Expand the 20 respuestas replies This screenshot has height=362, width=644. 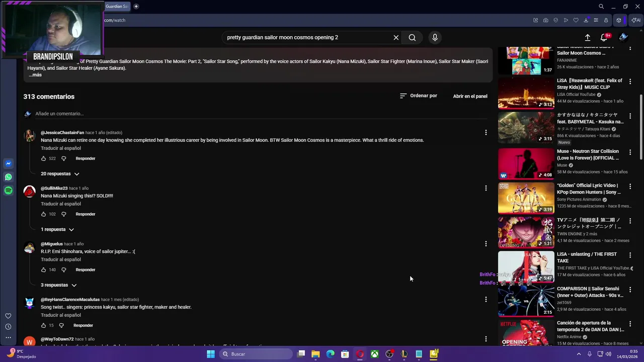click(x=60, y=174)
